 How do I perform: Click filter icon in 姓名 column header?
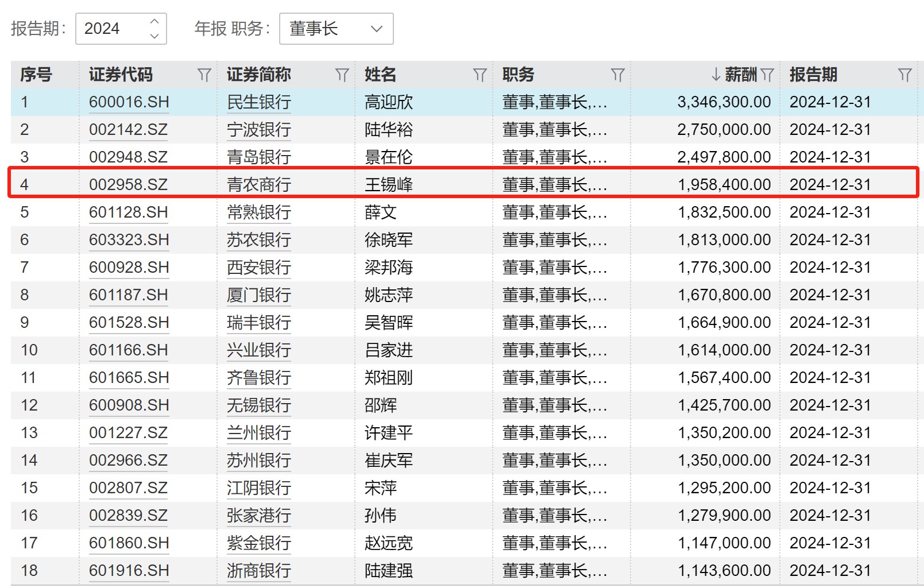click(x=480, y=75)
